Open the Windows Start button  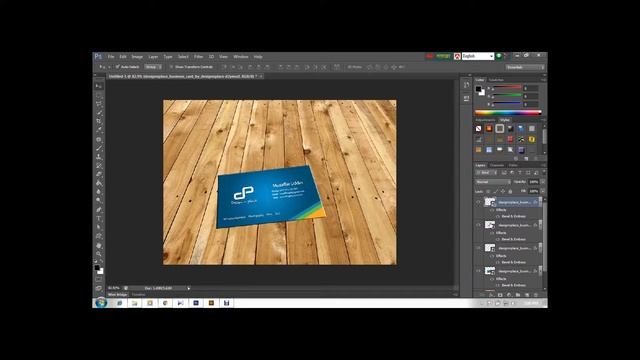pyautogui.click(x=101, y=303)
